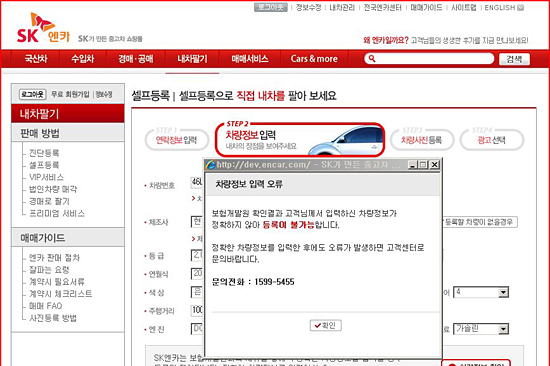550x366 pixels.
Task: Click the checkmark 확인 button in the dialog
Action: (326, 326)
